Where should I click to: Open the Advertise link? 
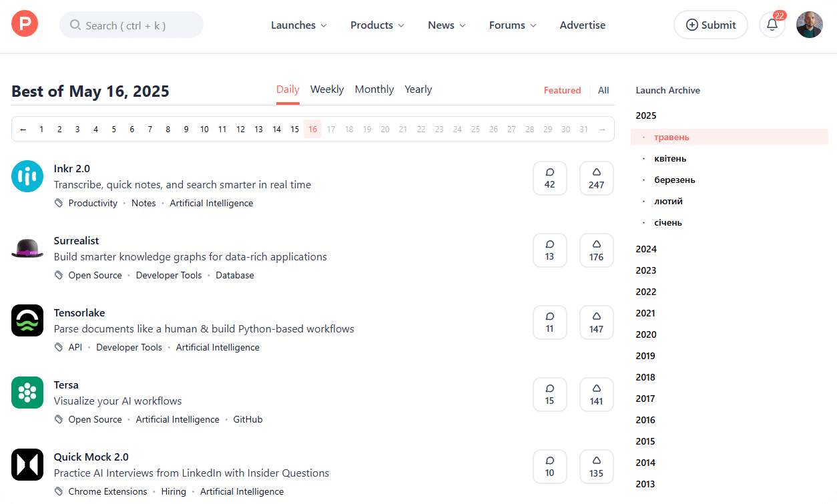click(582, 25)
